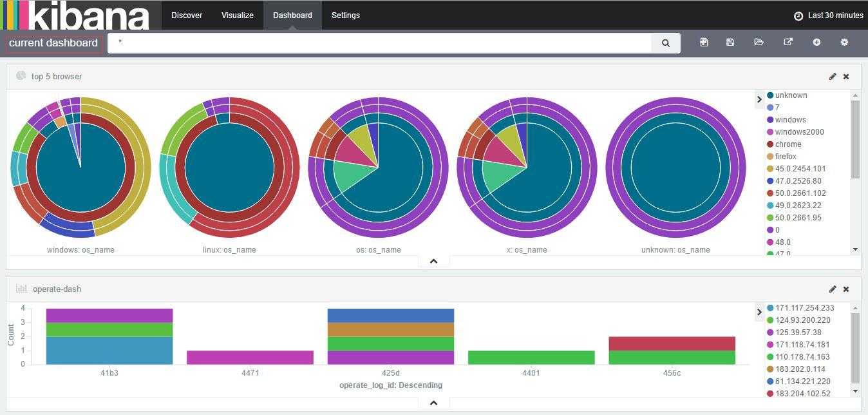
Task: Open the dashboard options gear icon
Action: pyautogui.click(x=844, y=43)
